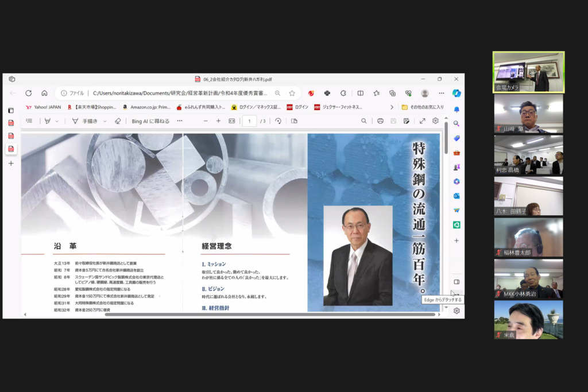Click the zoom out minus button
The width and height of the screenshot is (588, 392).
click(x=206, y=121)
